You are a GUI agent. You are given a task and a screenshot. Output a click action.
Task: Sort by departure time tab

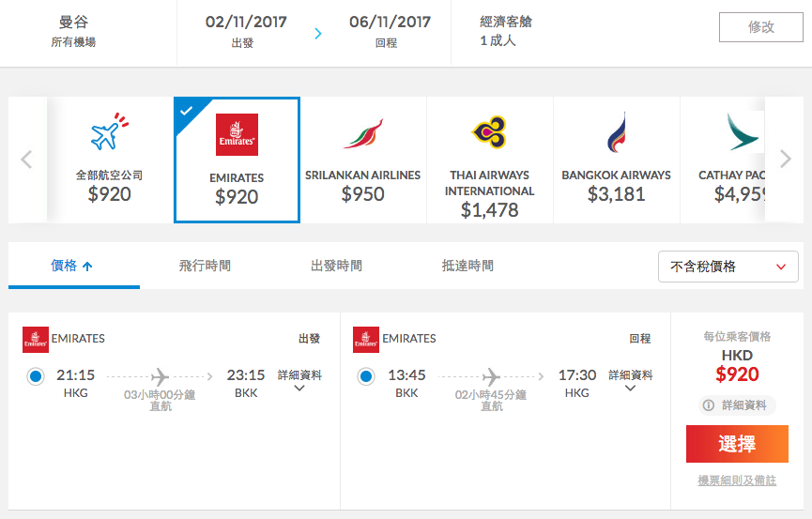[336, 266]
